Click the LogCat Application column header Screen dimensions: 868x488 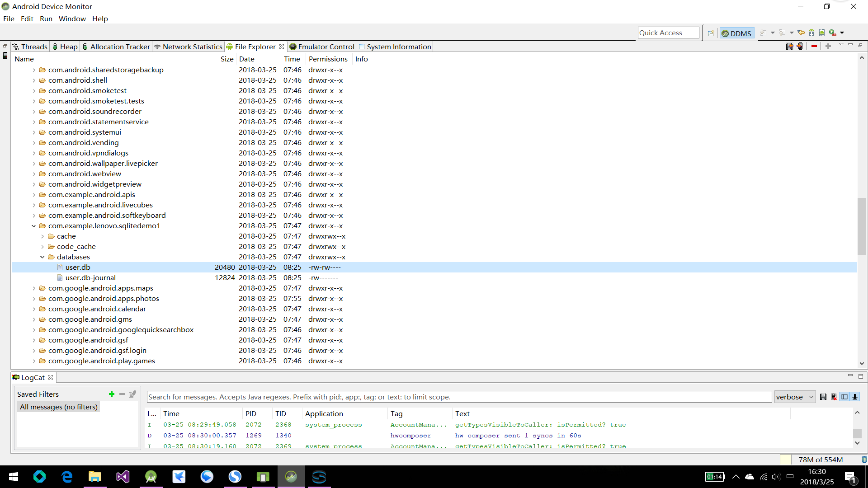click(x=345, y=413)
